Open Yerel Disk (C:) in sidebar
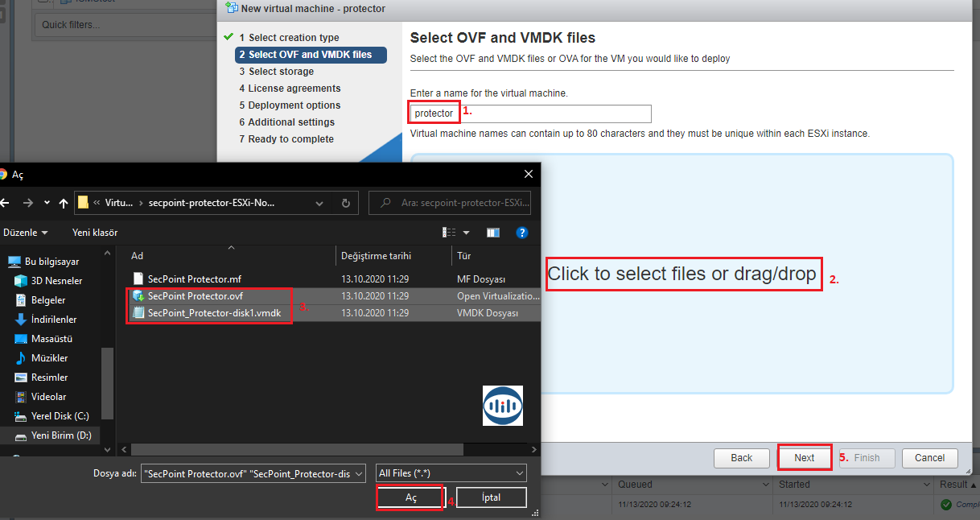 60,416
